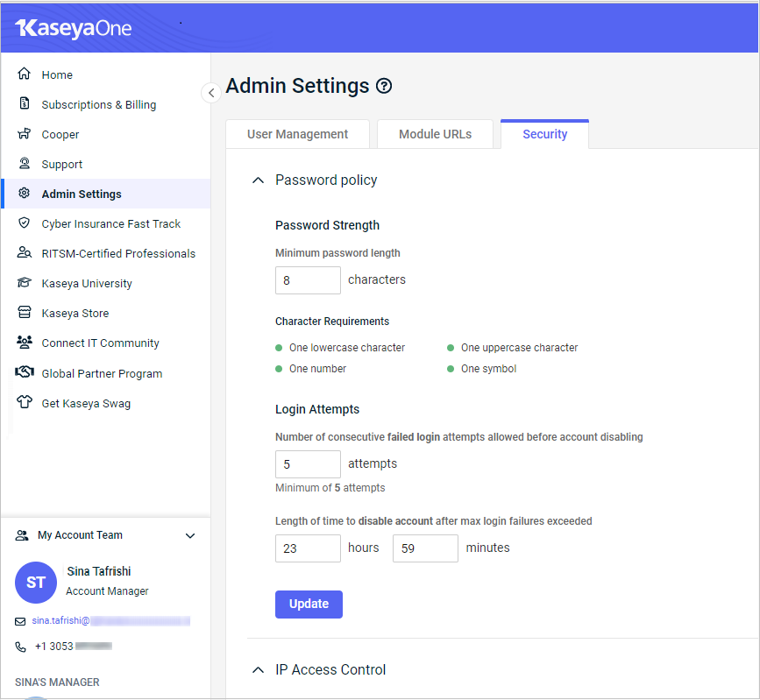The image size is (760, 700).
Task: Open Get Kaseya Swag link
Action: [86, 404]
